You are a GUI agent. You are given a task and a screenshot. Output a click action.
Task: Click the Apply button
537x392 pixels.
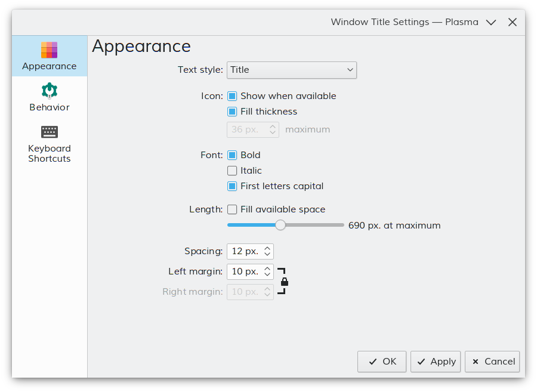[436, 362]
